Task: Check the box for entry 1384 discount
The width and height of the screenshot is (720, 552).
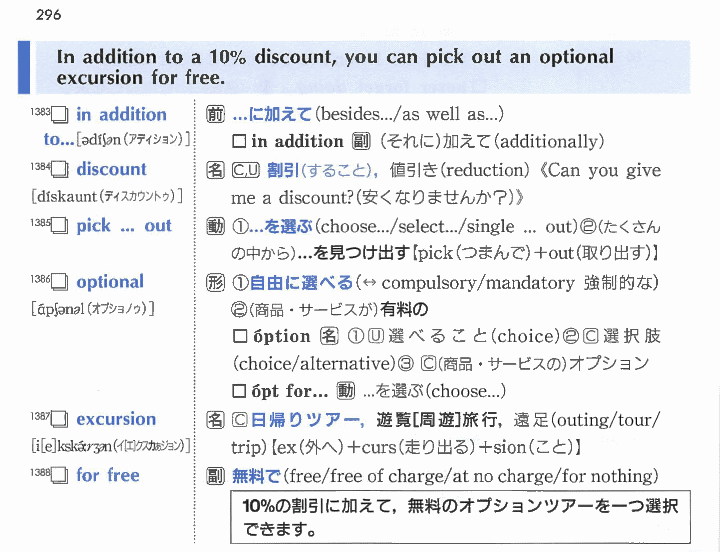Action: [59, 171]
